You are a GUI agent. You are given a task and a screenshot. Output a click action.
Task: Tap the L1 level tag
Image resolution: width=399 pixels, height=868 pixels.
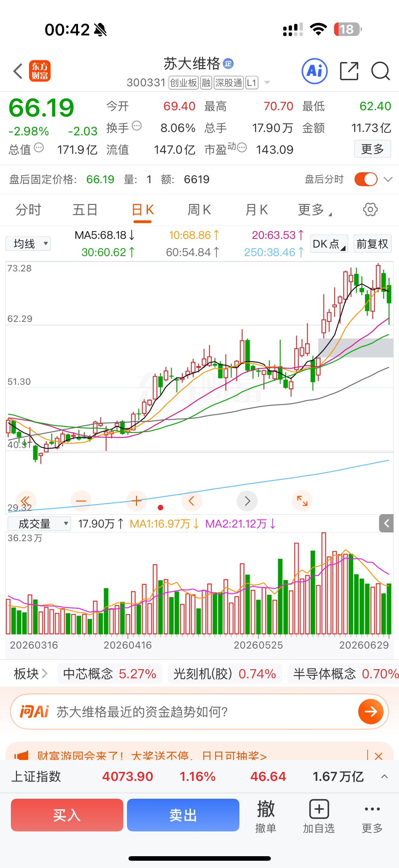(x=252, y=83)
